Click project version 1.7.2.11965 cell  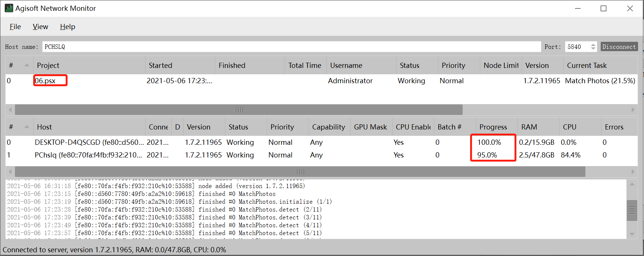tap(542, 81)
